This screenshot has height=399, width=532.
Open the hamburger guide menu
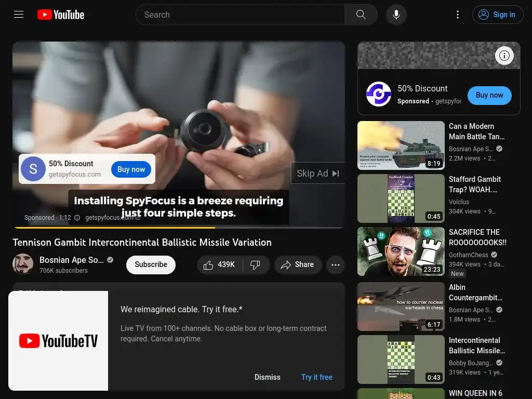(x=19, y=15)
